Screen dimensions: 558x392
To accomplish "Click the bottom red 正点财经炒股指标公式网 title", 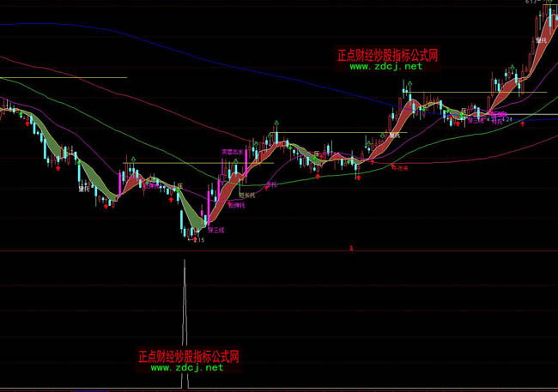I will point(188,355).
